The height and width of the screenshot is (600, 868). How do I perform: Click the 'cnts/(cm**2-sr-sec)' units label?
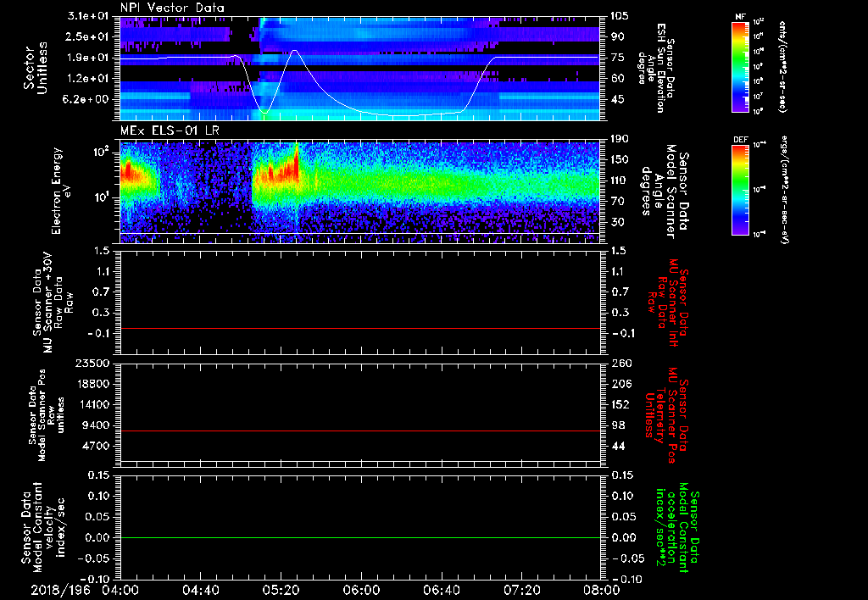[x=782, y=67]
